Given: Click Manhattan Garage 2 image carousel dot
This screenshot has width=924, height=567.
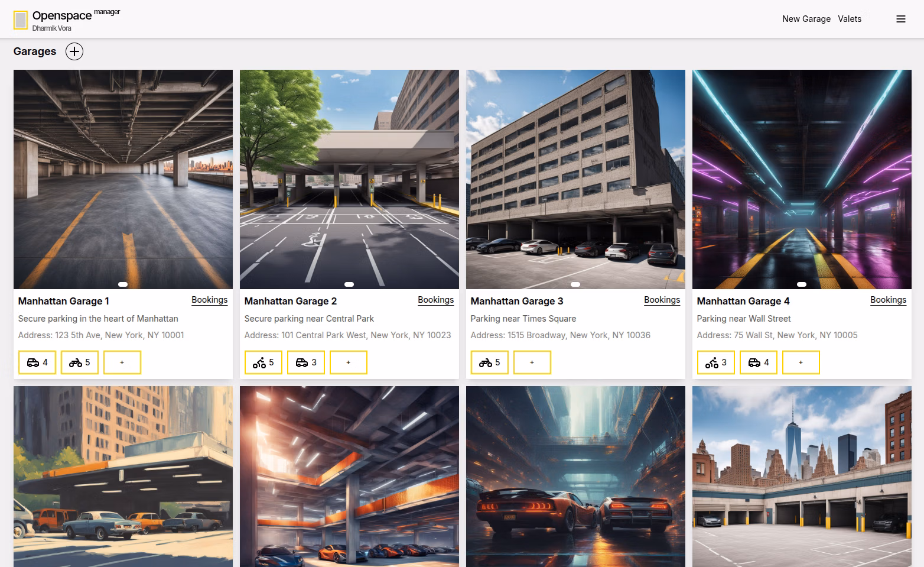Looking at the screenshot, I should (349, 284).
